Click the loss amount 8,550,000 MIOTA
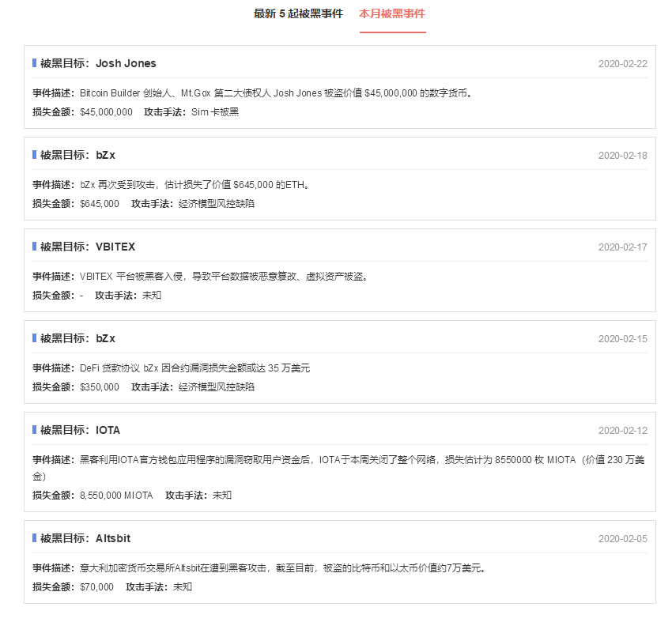 (x=116, y=496)
